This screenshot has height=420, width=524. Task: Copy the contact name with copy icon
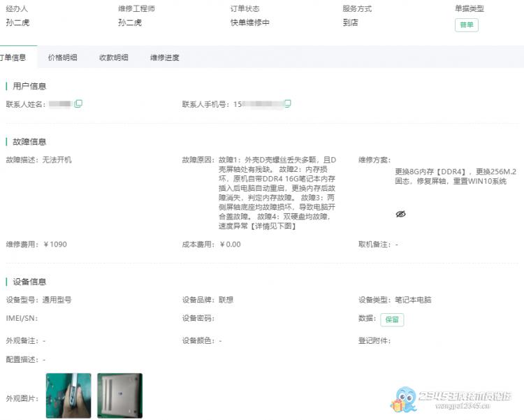click(78, 103)
